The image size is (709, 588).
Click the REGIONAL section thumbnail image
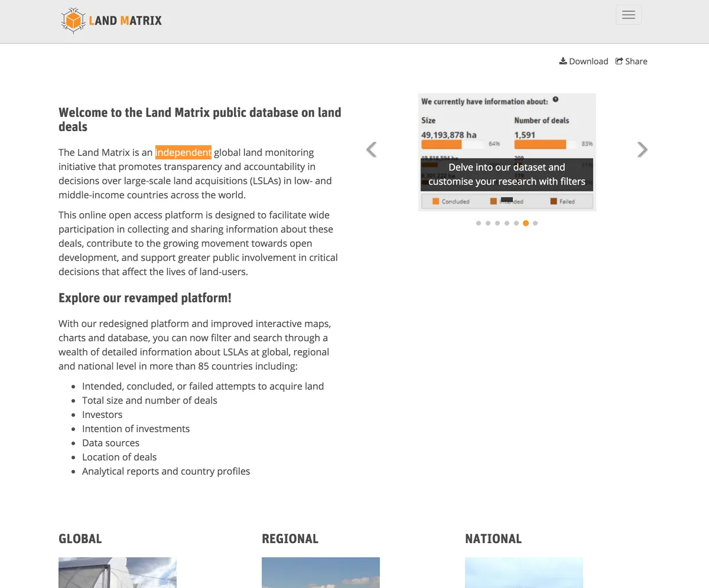321,573
